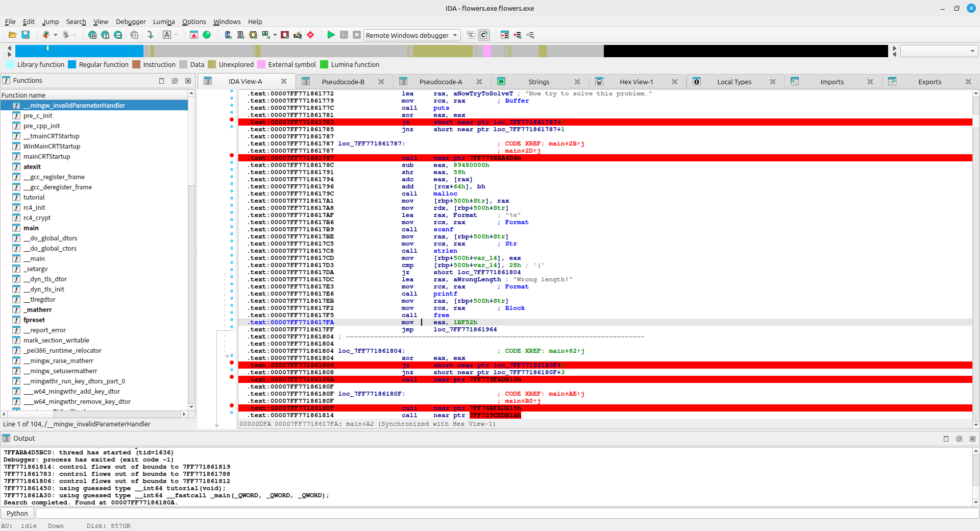This screenshot has width=980, height=531.
Task: Click the Open file toolbar icon
Action: pos(12,35)
